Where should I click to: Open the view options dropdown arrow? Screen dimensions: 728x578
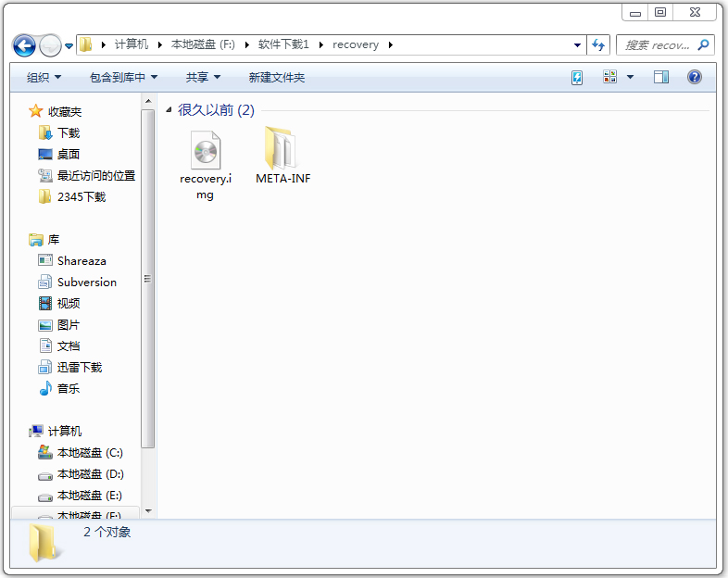point(630,77)
